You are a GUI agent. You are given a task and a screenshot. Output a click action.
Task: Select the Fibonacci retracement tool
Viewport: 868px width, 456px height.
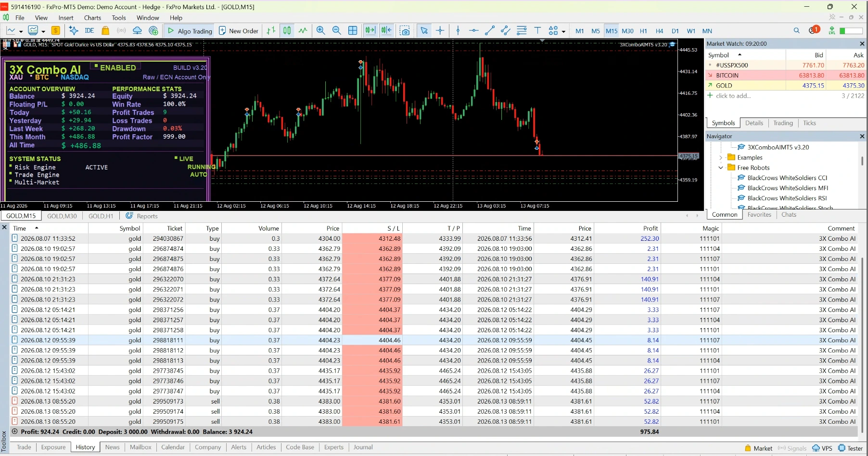click(522, 31)
